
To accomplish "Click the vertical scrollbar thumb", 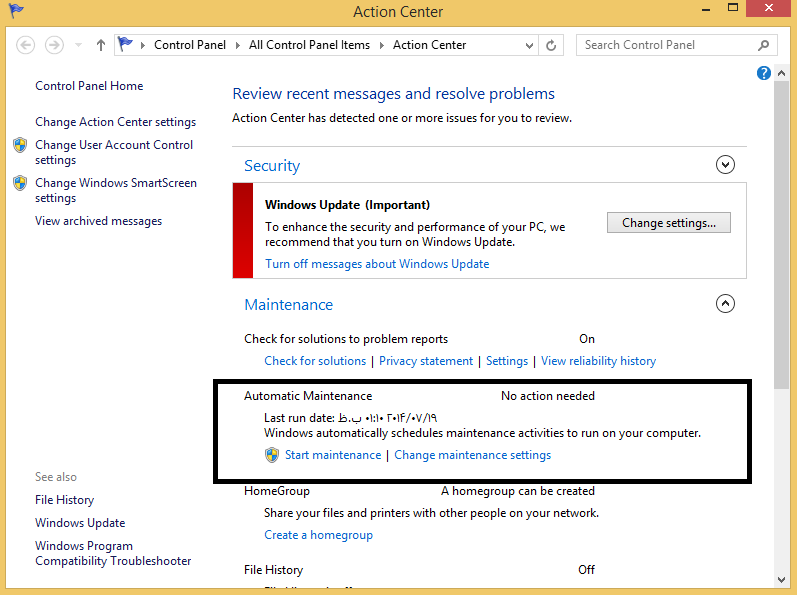I will (x=781, y=236).
